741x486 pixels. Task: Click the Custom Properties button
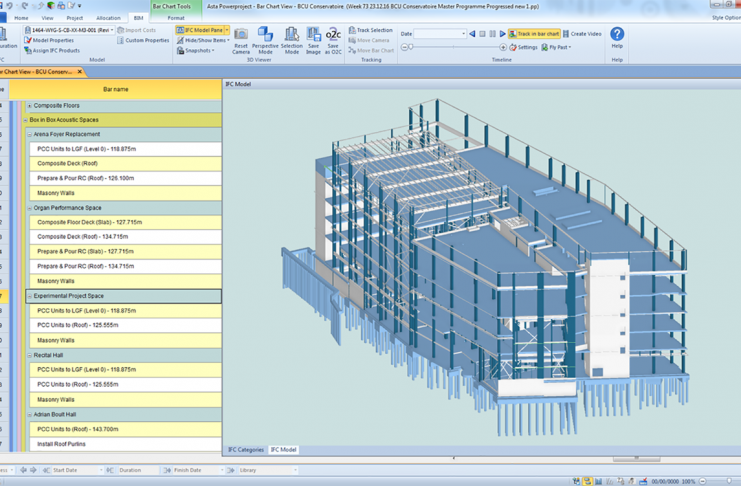click(x=143, y=40)
